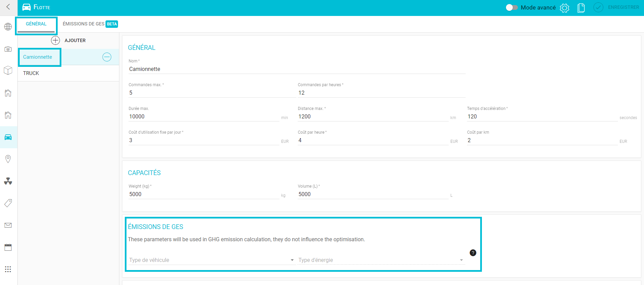644x285 pixels.
Task: Click the duplicate document icon
Action: pyautogui.click(x=581, y=8)
